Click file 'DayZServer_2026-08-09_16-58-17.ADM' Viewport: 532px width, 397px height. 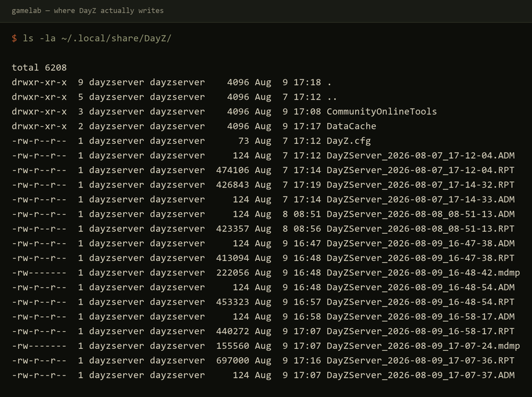[x=421, y=316]
